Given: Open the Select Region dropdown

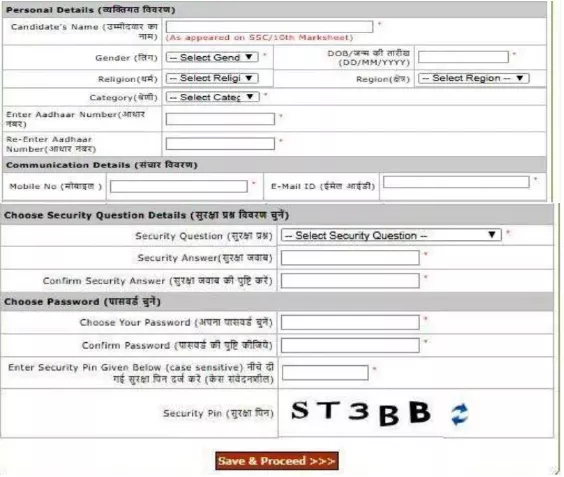Looking at the screenshot, I should [474, 78].
